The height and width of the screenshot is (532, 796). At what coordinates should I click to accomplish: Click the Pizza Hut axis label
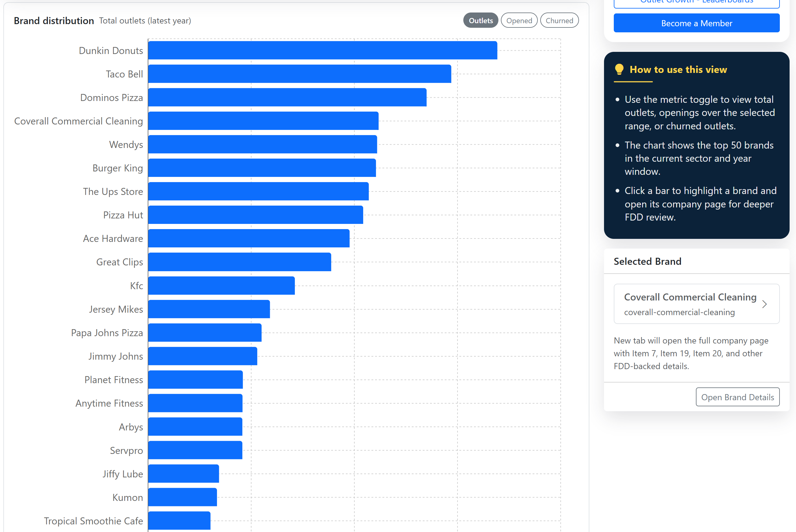[x=123, y=215]
